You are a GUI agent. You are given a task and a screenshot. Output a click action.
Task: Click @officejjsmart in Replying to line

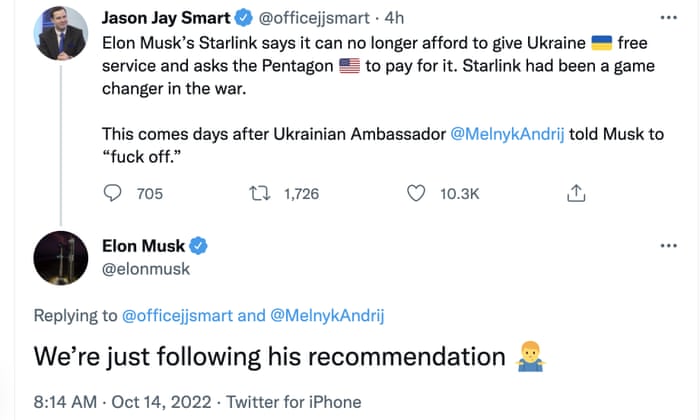pyautogui.click(x=180, y=316)
